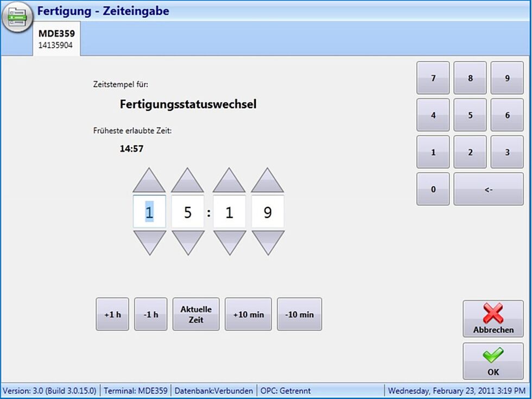Decrease the hour ones digit with down arrow
Image resolution: width=532 pixels, height=399 pixels.
click(x=187, y=242)
